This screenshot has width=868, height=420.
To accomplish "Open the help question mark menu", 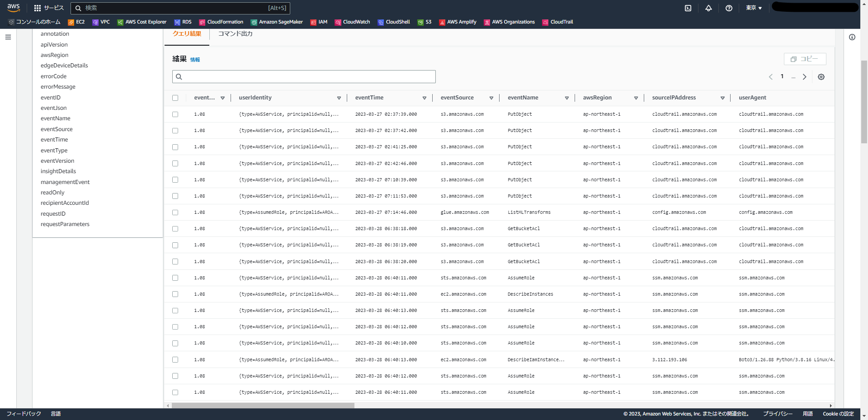I will [x=729, y=8].
